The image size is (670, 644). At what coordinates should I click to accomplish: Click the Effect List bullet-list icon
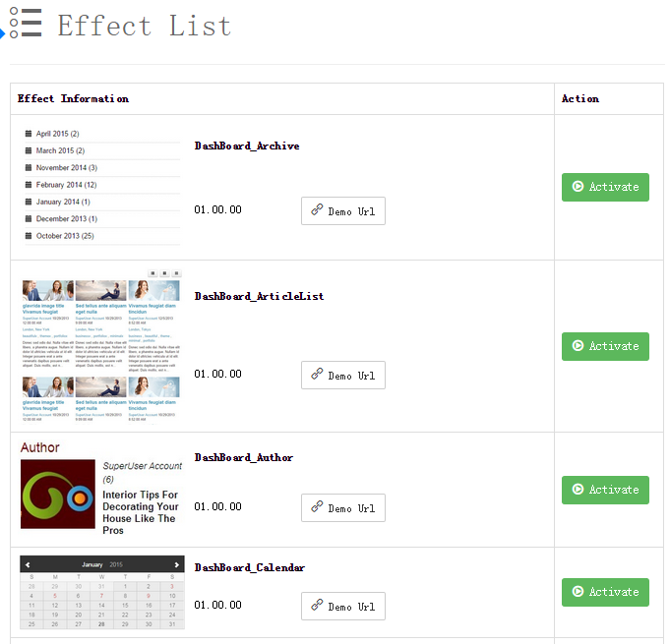coord(26,23)
